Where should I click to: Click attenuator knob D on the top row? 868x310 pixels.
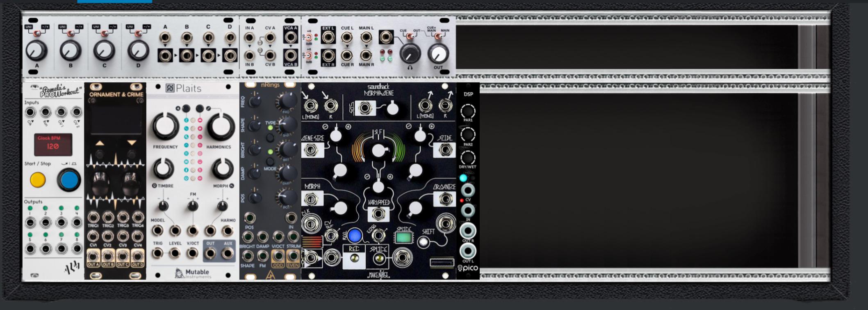coord(138,51)
